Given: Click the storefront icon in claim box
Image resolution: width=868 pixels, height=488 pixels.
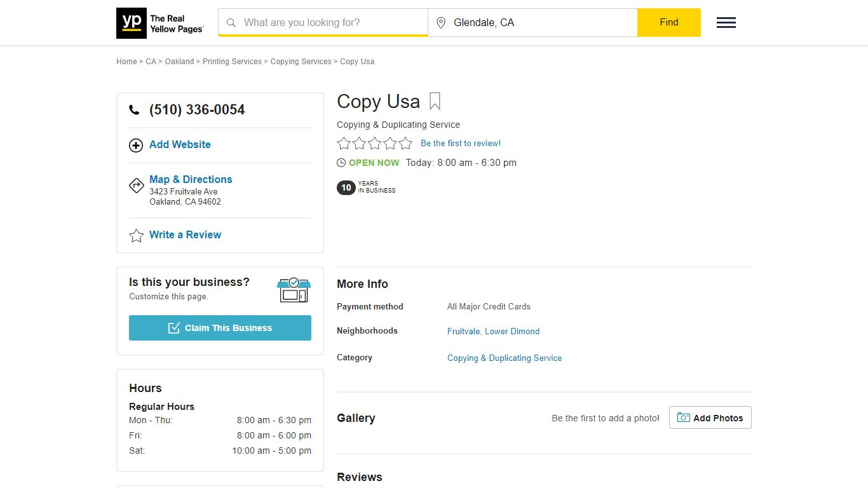Looking at the screenshot, I should tap(294, 290).
